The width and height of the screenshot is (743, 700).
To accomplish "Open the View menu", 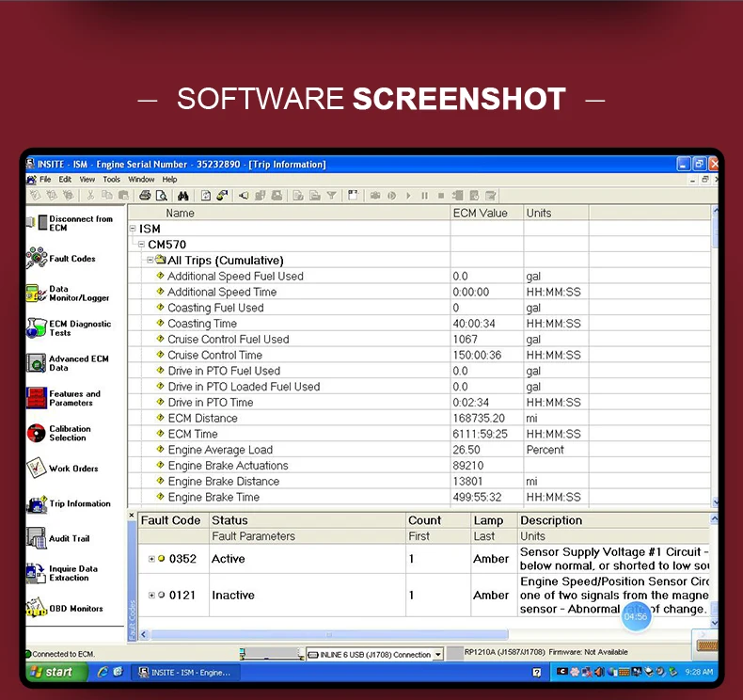I will [87, 179].
